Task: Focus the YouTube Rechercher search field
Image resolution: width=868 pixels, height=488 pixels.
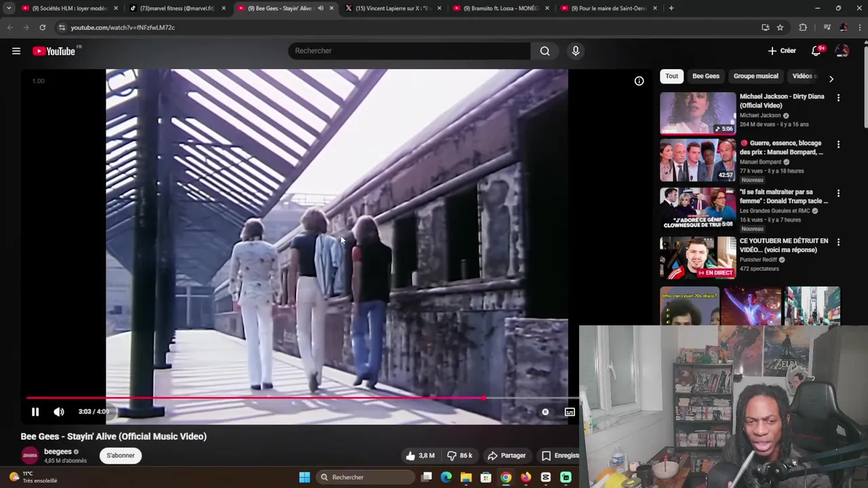Action: [410, 51]
